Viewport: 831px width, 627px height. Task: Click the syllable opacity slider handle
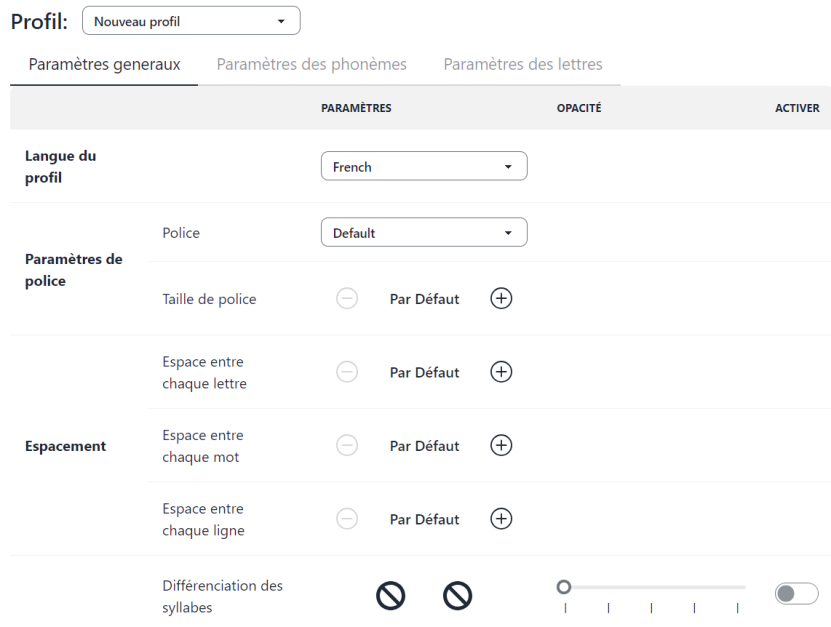click(x=564, y=587)
